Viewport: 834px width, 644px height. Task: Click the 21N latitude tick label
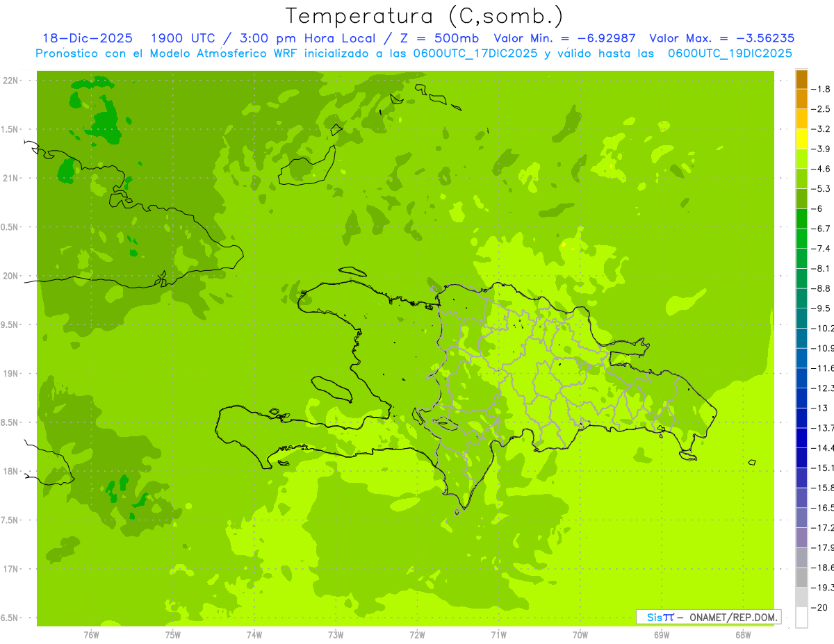coord(10,178)
